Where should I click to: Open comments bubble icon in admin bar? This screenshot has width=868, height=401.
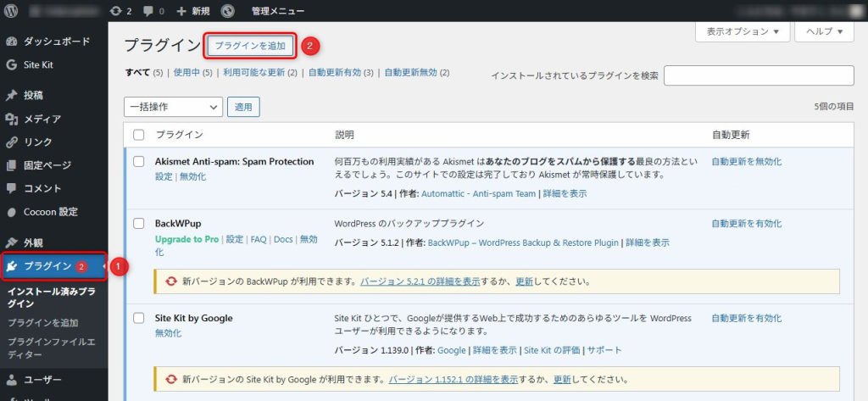(150, 12)
